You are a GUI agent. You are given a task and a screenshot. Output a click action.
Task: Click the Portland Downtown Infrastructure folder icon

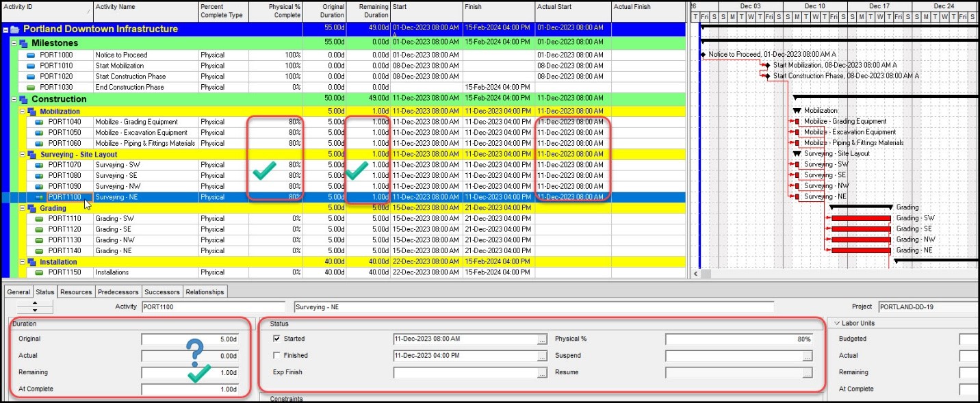pos(15,29)
